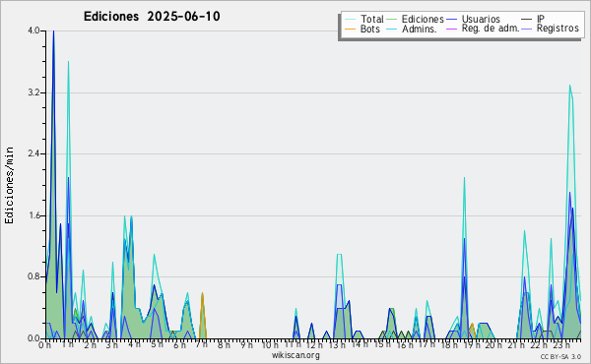This screenshot has width=591, height=364.
Task: Click the y-axis value 3.2
Action: (x=33, y=92)
